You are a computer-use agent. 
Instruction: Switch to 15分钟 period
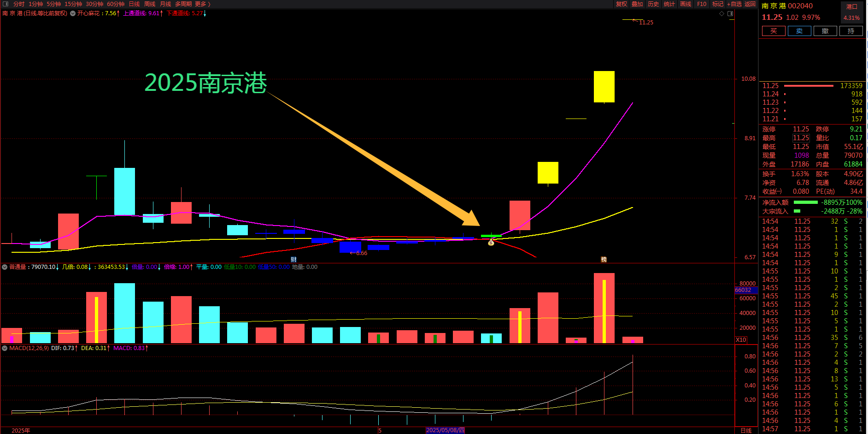pyautogui.click(x=73, y=4)
